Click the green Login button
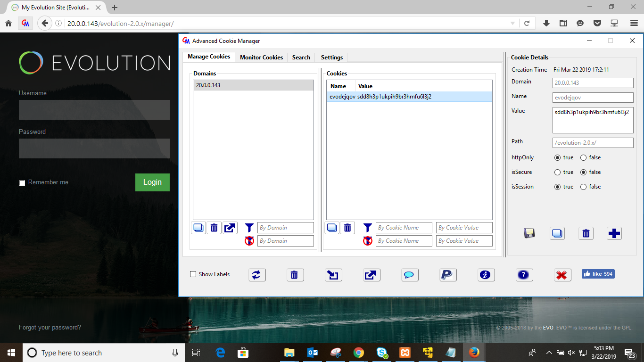This screenshot has height=362, width=644. click(152, 182)
